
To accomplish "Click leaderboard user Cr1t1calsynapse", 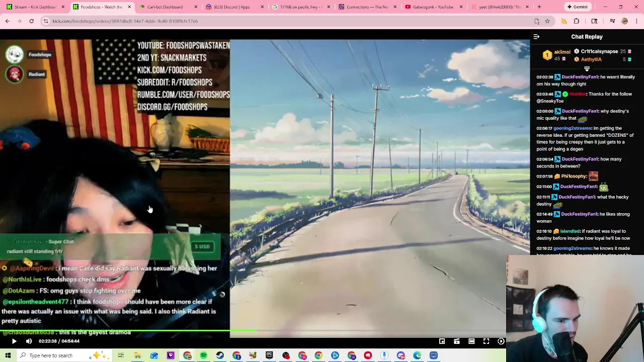I will [599, 51].
